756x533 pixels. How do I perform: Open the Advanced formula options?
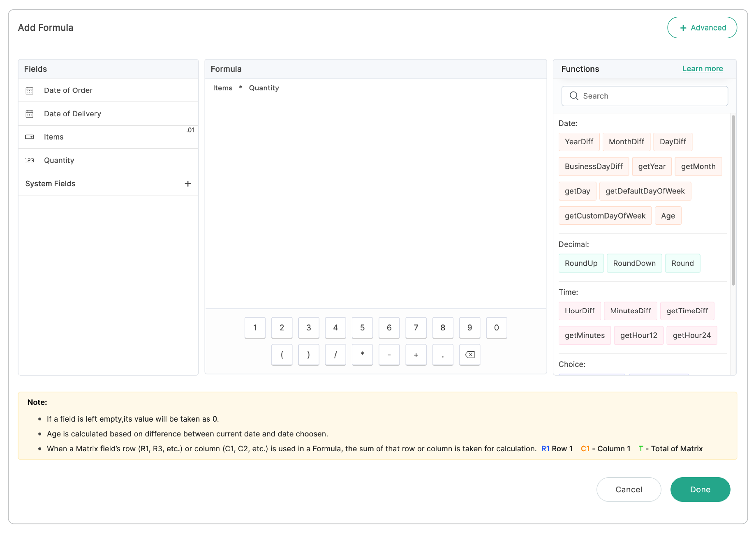[702, 28]
